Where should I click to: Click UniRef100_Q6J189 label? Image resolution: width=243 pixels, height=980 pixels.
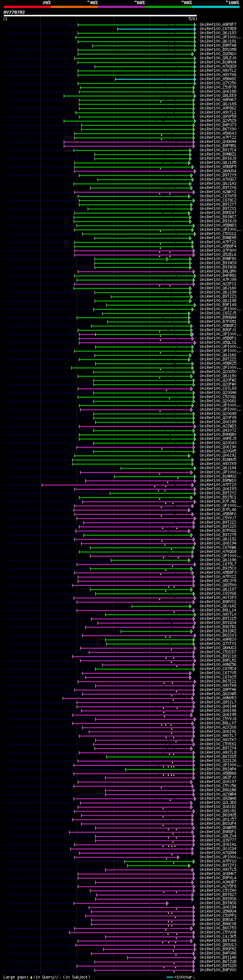point(218,104)
